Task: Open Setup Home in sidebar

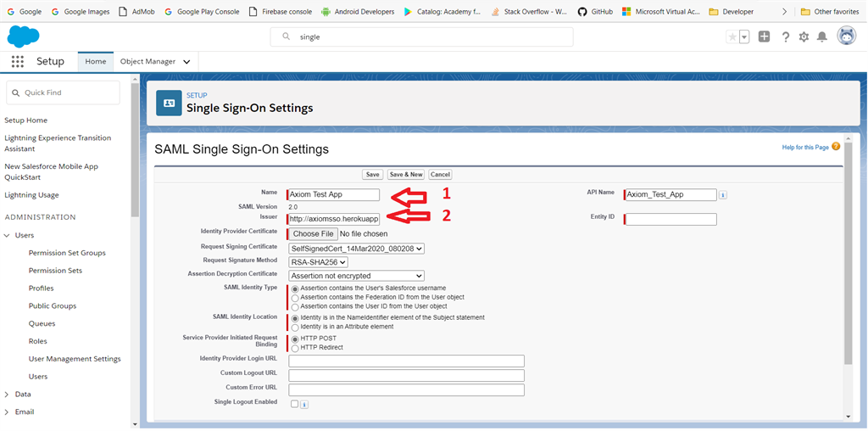Action: 26,120
